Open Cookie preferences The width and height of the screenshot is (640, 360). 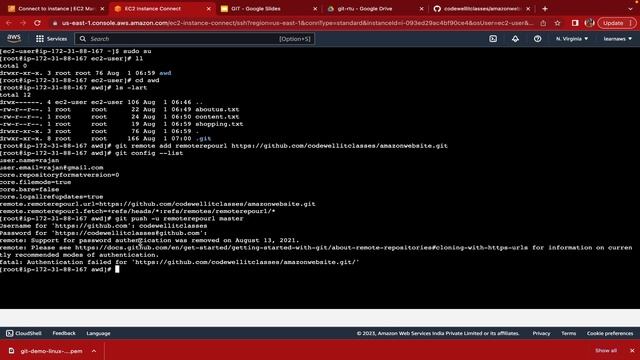pos(610,333)
